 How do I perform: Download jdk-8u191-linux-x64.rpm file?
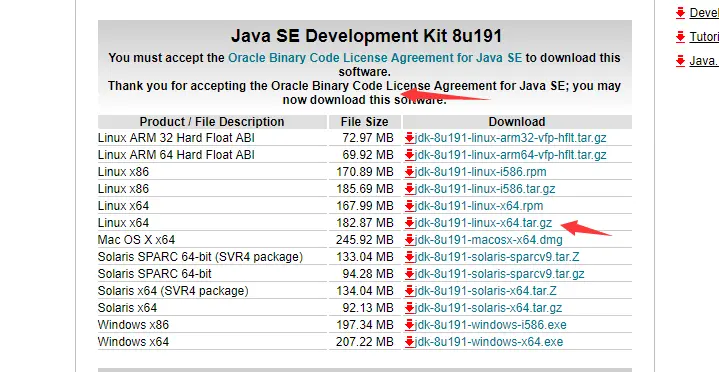[479, 205]
